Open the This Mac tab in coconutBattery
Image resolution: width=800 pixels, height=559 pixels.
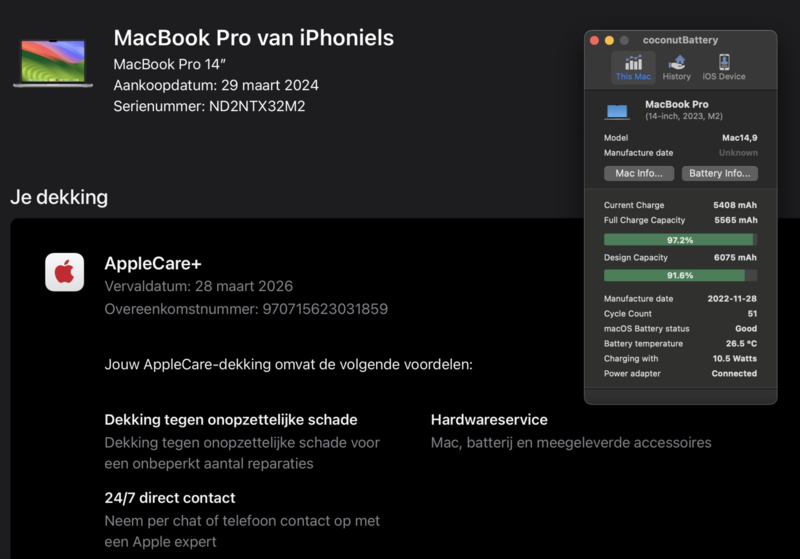pyautogui.click(x=633, y=67)
